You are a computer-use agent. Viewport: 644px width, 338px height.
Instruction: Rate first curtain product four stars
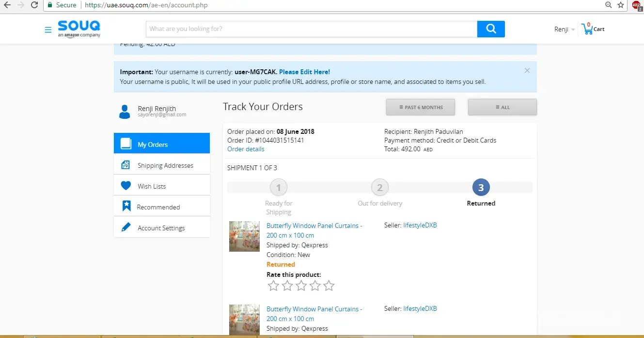click(x=315, y=286)
